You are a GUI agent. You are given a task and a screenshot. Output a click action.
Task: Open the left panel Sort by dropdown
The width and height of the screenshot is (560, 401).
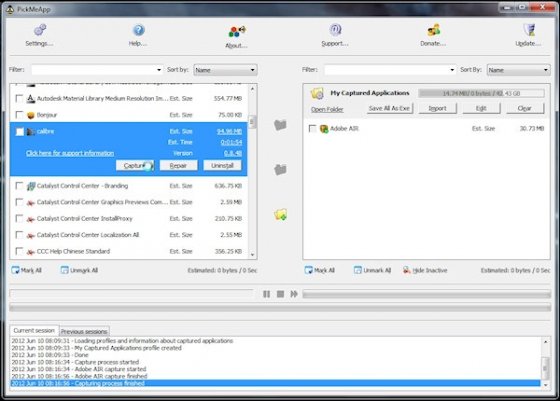pyautogui.click(x=225, y=70)
